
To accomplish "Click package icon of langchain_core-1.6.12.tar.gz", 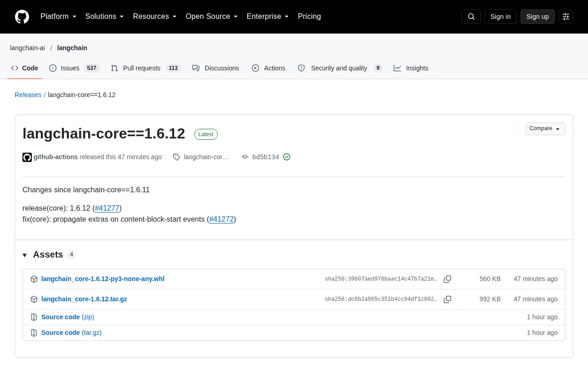I will pyautogui.click(x=34, y=299).
